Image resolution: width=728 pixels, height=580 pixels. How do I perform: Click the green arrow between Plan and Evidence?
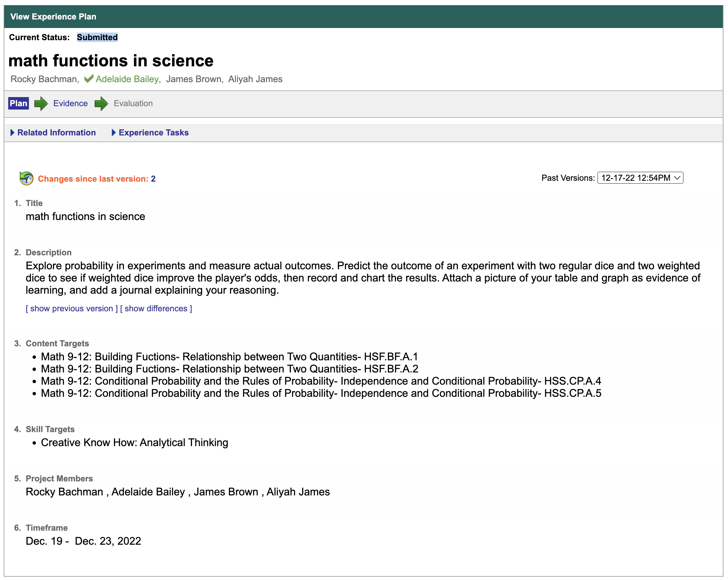41,104
